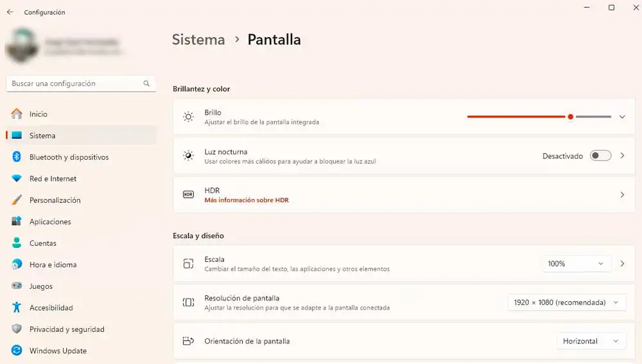Click the back arrow icon near Configuración
This screenshot has height=364, width=642.
click(x=10, y=12)
